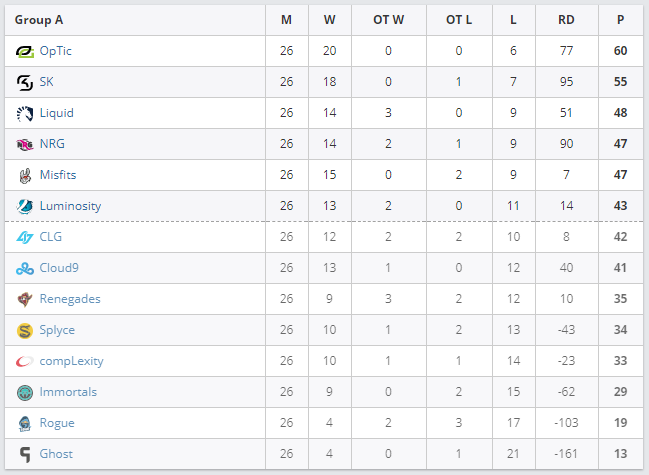
Task: Click the Liquid horse logo icon
Action: (x=25, y=113)
